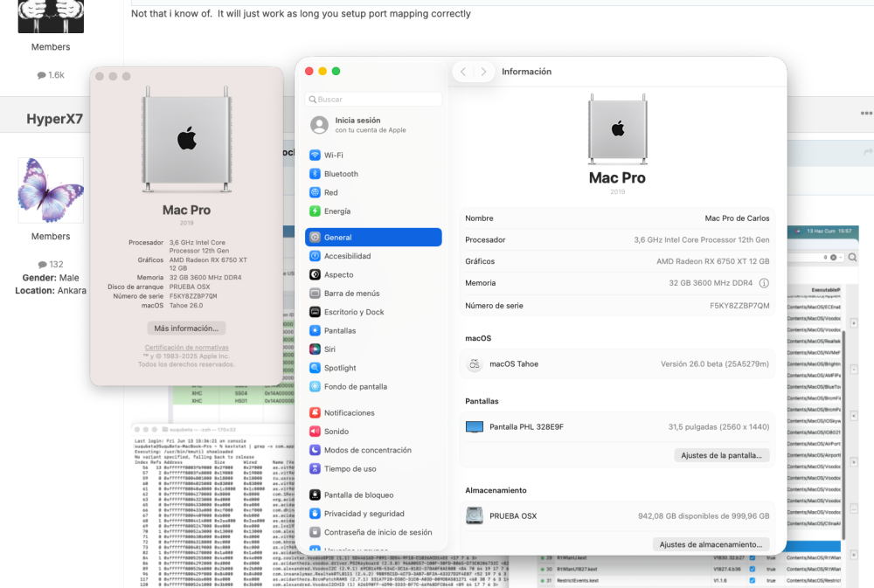Click the 132 posts count

pyautogui.click(x=51, y=264)
